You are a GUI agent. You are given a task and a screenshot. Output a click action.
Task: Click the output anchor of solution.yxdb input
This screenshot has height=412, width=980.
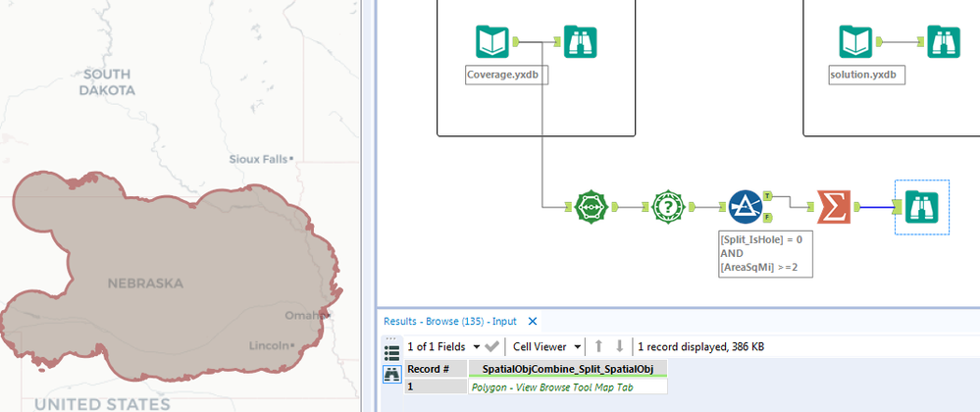(x=879, y=42)
